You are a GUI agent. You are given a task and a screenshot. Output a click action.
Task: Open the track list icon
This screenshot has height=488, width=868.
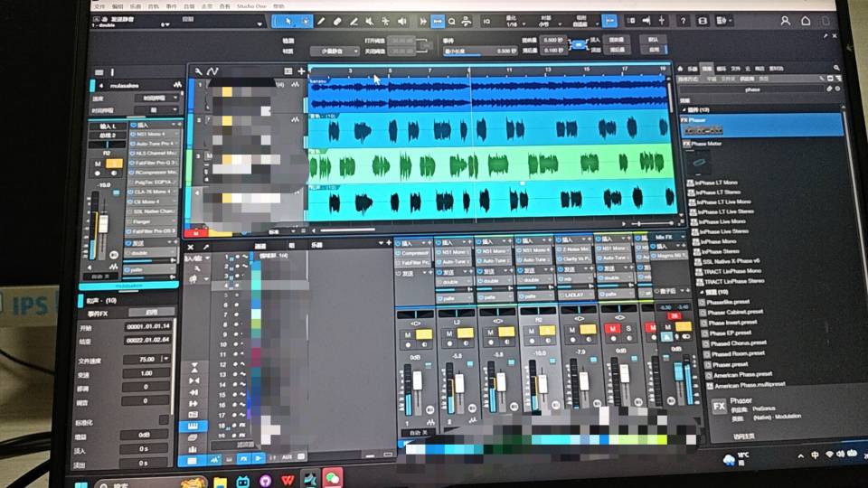[x=288, y=71]
